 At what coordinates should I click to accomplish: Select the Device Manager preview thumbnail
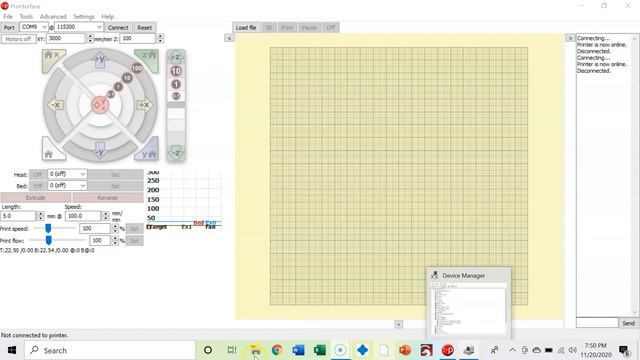pyautogui.click(x=469, y=302)
